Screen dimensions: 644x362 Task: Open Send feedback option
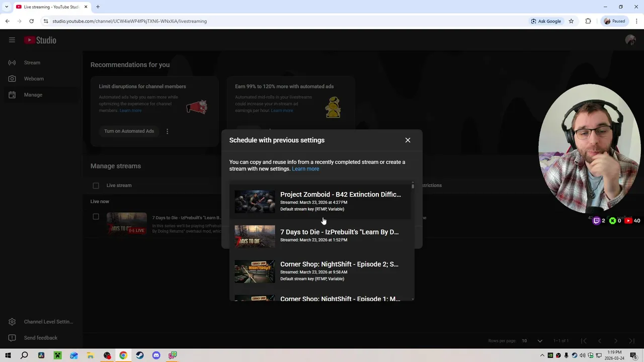(41, 338)
